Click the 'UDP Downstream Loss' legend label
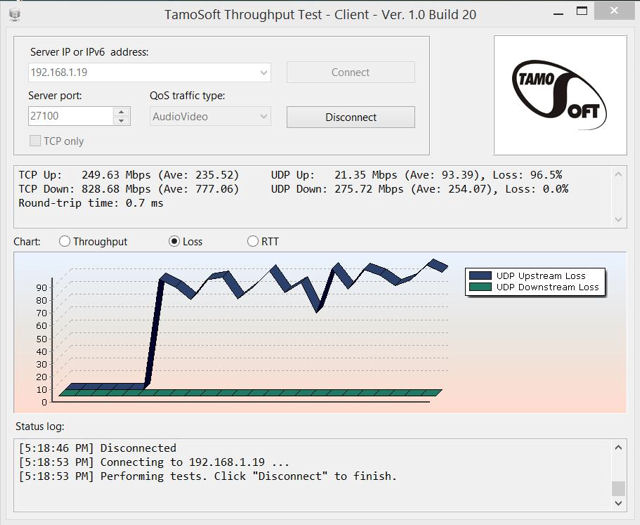This screenshot has width=640, height=525. point(547,287)
